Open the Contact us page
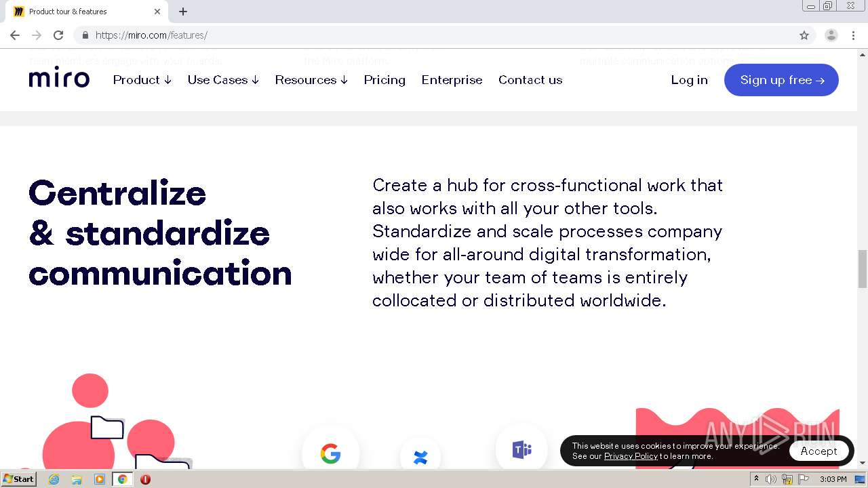 click(x=530, y=80)
